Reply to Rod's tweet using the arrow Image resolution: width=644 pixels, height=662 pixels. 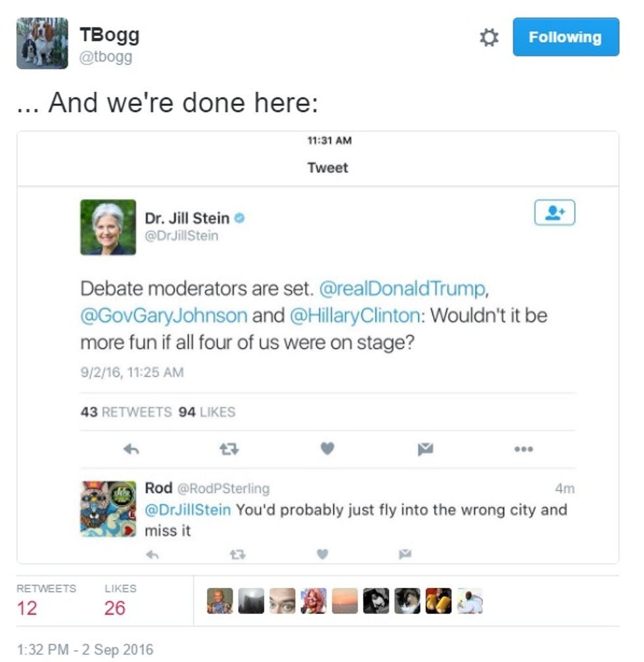[x=152, y=554]
